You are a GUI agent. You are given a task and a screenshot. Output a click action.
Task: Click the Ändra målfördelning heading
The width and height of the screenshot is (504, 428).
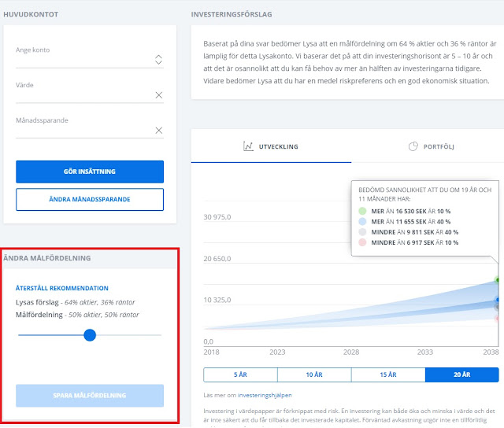[47, 258]
